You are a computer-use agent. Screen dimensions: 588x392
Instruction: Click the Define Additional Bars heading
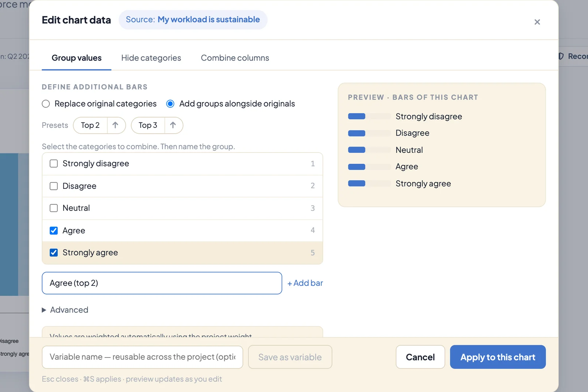click(94, 87)
